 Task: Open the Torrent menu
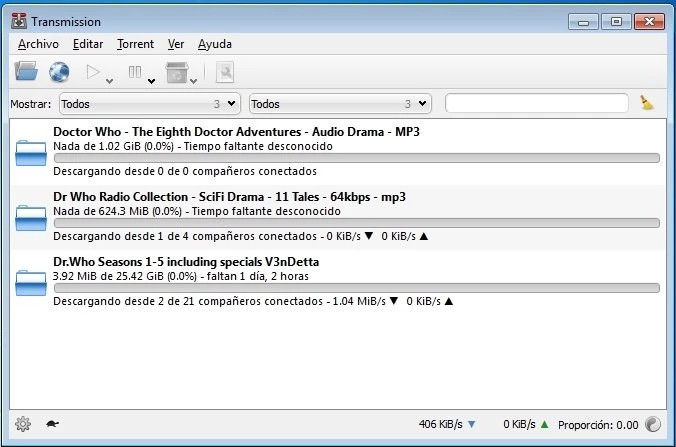coord(135,44)
